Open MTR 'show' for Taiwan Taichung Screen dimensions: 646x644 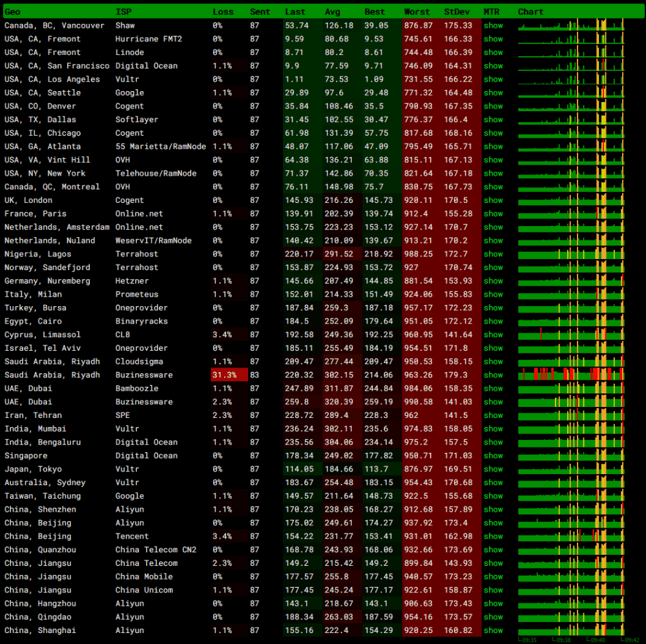pyautogui.click(x=493, y=496)
